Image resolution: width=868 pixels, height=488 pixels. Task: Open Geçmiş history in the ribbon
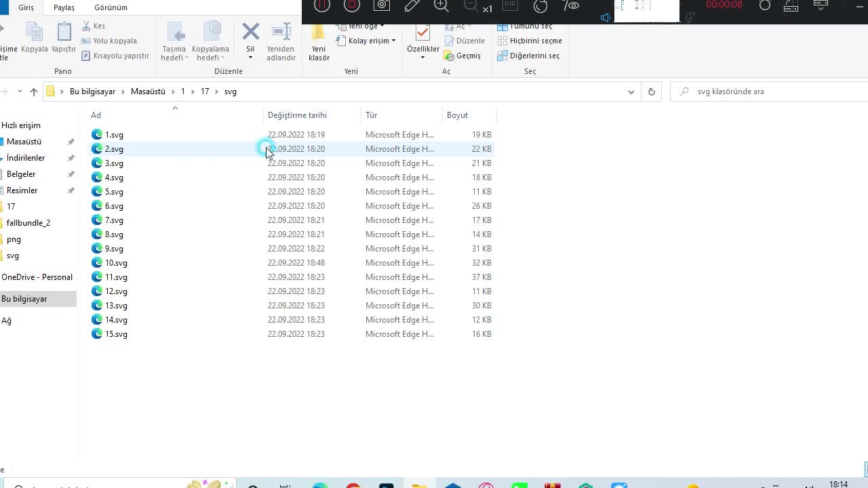[x=462, y=56]
